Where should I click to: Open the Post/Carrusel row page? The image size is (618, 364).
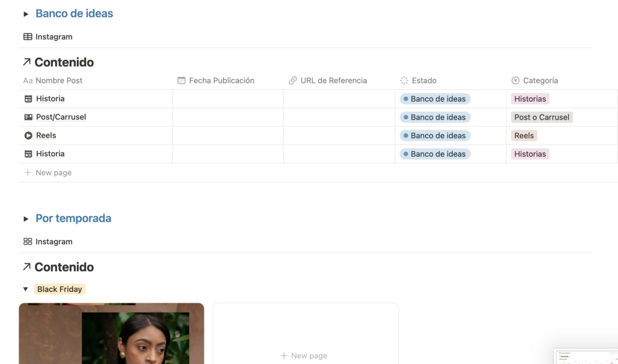click(61, 117)
